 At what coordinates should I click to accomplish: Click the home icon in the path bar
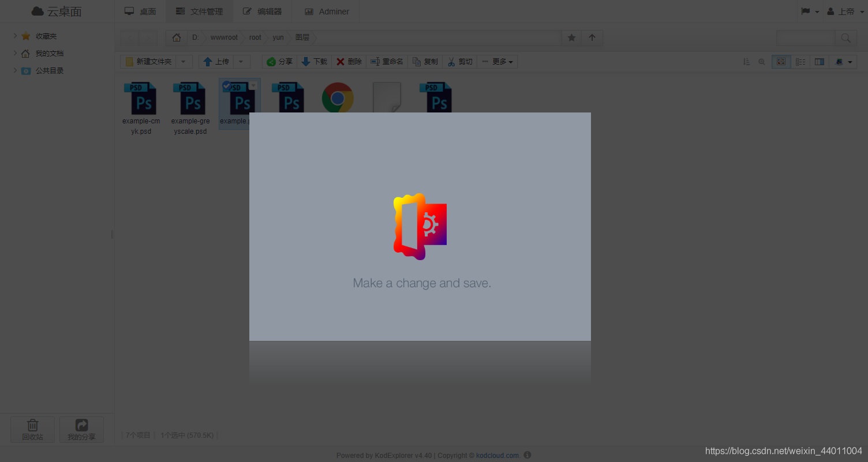coord(177,37)
